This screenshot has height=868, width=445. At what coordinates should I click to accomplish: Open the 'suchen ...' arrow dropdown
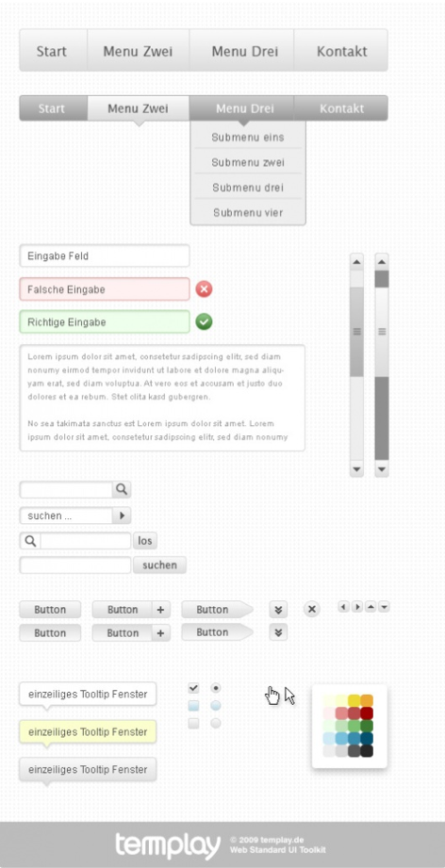[x=122, y=516]
